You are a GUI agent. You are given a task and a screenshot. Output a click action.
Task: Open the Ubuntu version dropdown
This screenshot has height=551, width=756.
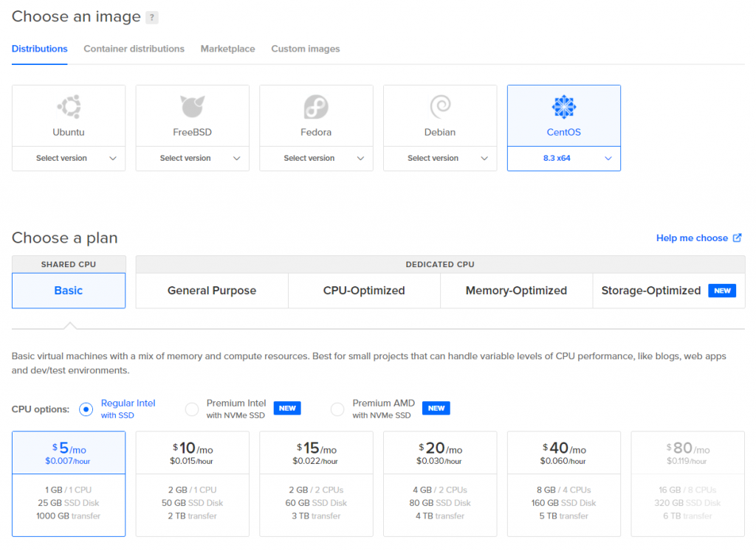click(x=68, y=158)
